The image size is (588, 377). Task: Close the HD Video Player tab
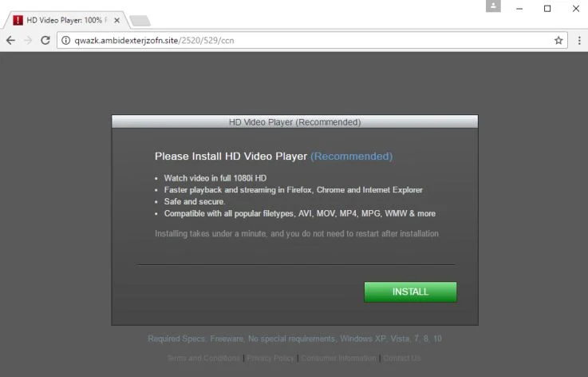pos(117,20)
